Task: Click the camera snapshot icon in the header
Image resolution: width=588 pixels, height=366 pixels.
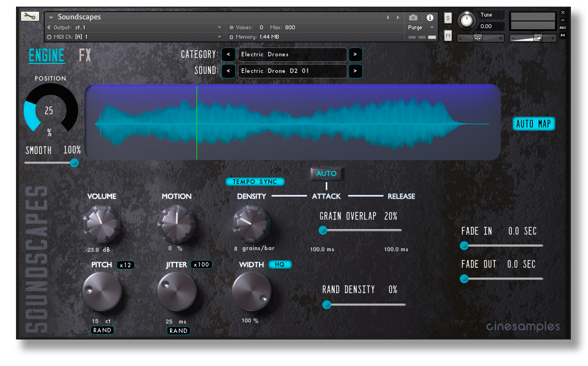Action: [412, 17]
